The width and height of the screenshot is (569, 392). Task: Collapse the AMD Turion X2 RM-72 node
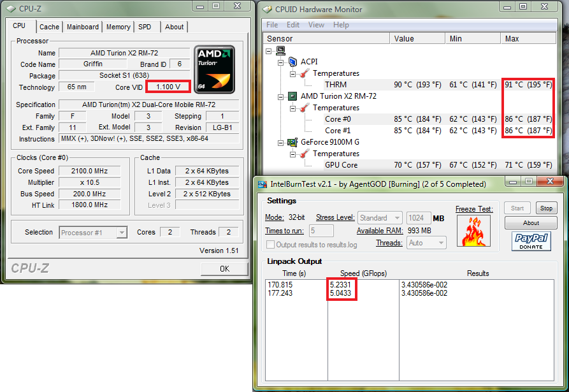pos(280,97)
